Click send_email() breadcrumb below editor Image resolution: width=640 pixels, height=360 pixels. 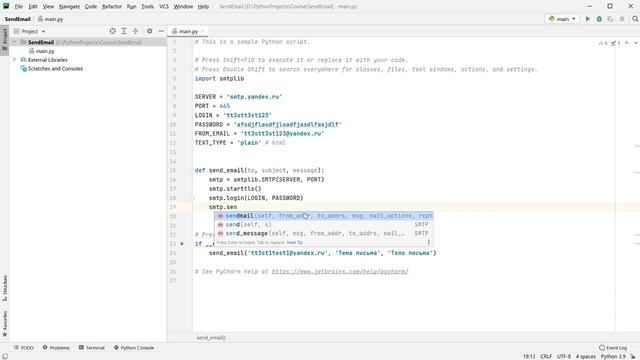[x=211, y=338]
